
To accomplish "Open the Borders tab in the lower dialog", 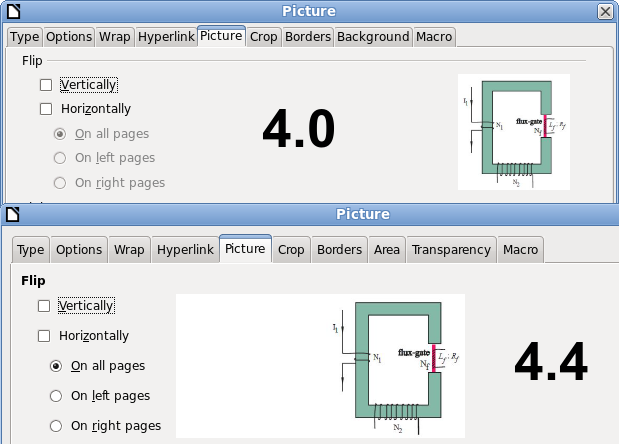I will tap(340, 250).
